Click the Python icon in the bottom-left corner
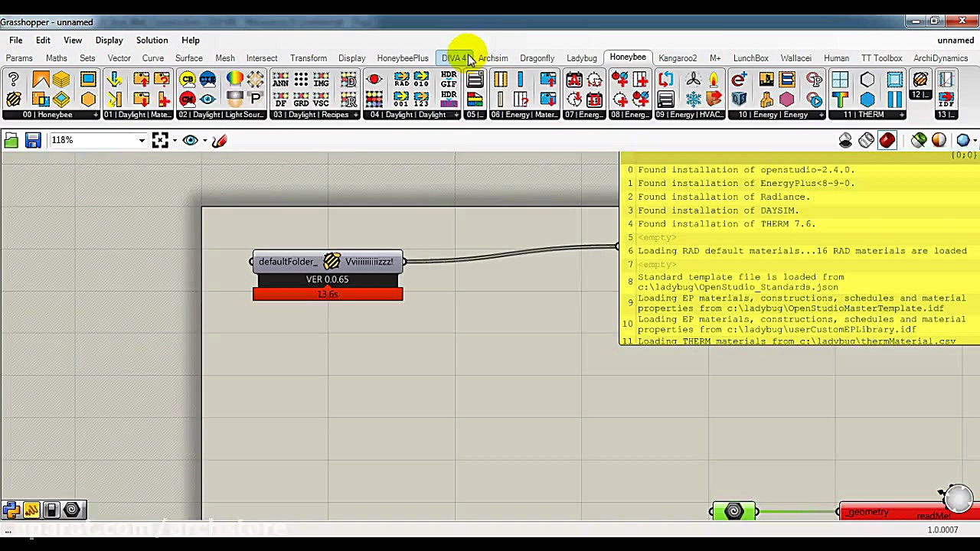 (11, 510)
